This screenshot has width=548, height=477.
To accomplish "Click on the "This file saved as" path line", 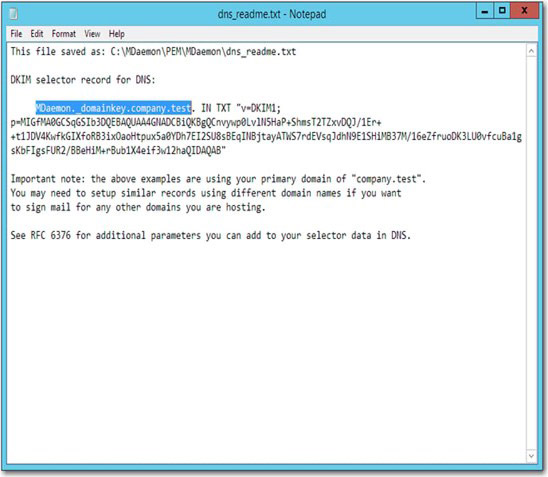I will pos(153,51).
